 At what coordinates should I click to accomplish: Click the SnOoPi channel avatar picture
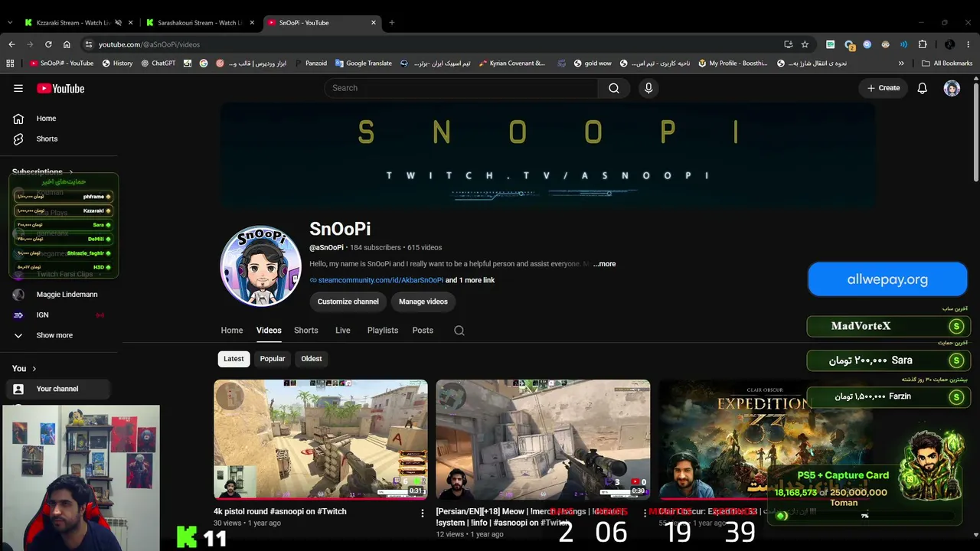coord(261,266)
